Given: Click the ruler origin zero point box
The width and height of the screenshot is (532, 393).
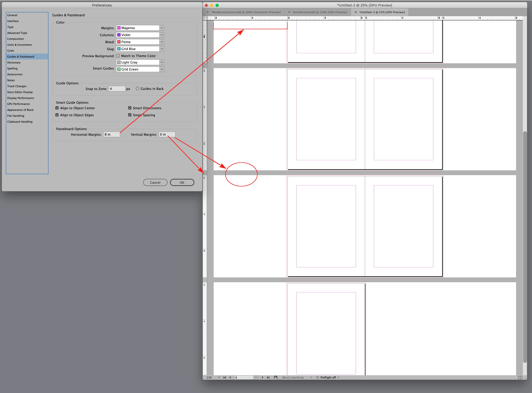Looking at the screenshot, I should (205, 18).
